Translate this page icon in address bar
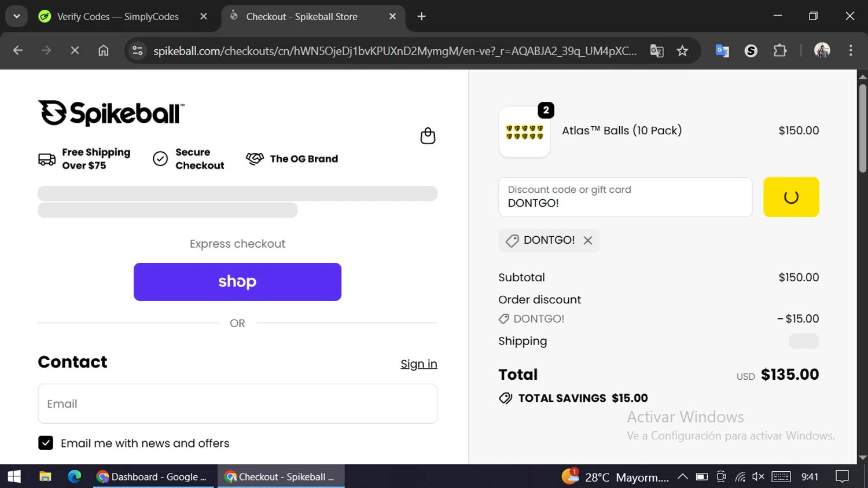868x488 pixels. coord(657,50)
